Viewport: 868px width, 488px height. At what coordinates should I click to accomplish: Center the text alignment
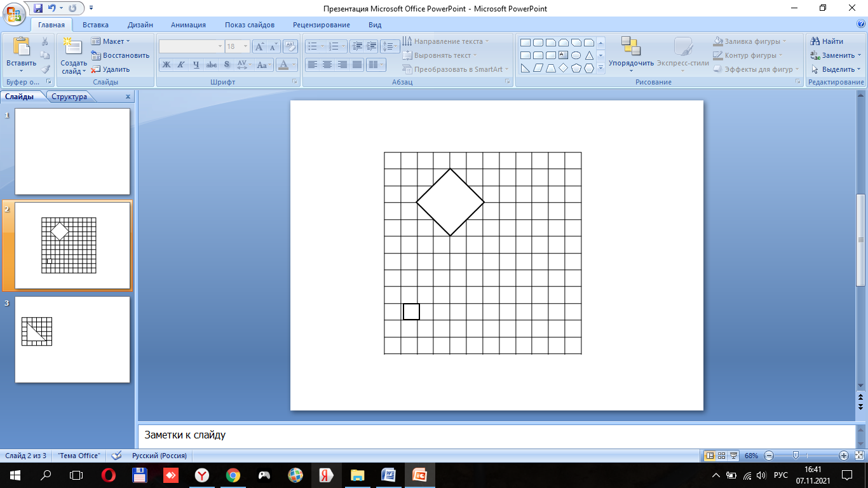pos(327,65)
